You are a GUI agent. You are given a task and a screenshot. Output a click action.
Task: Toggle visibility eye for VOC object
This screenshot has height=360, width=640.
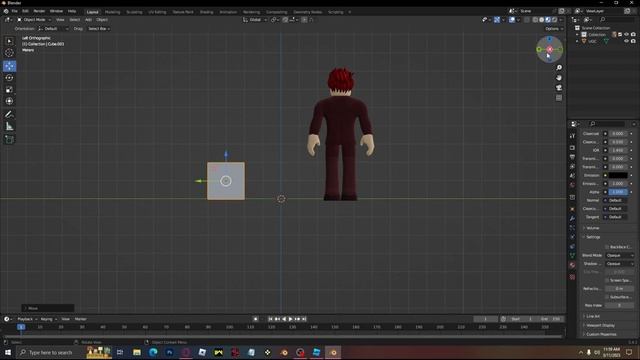(x=627, y=41)
